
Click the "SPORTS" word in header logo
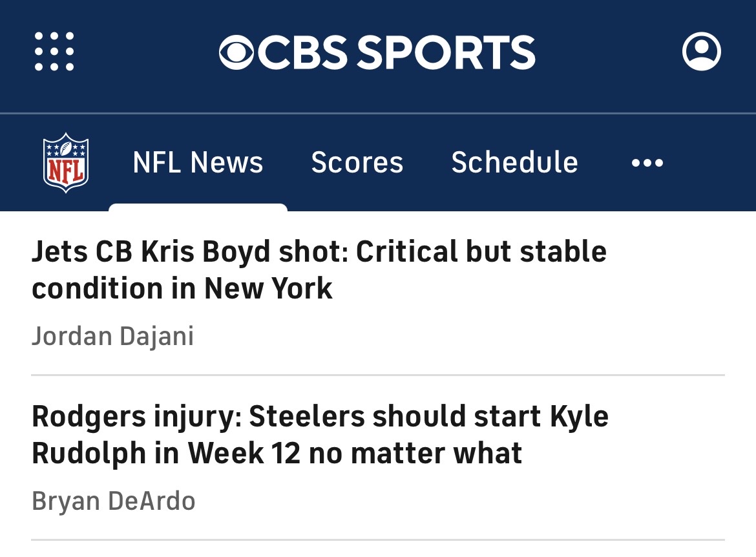[446, 52]
